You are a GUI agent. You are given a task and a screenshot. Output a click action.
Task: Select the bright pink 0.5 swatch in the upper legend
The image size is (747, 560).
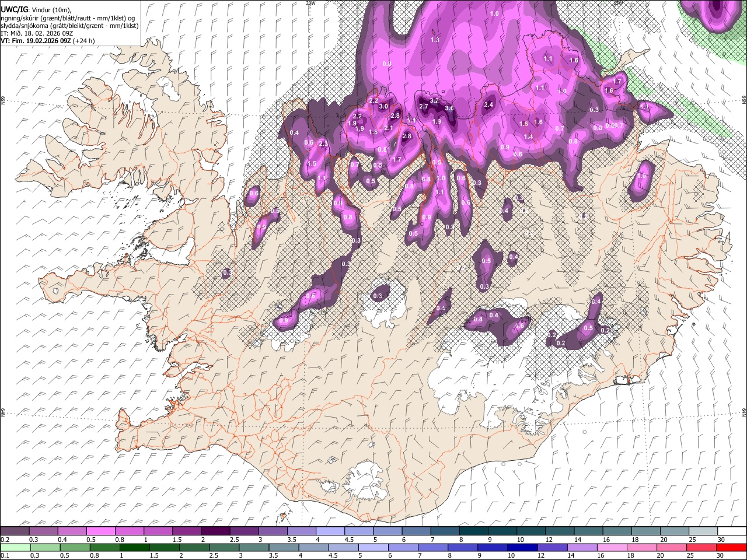[x=101, y=531]
